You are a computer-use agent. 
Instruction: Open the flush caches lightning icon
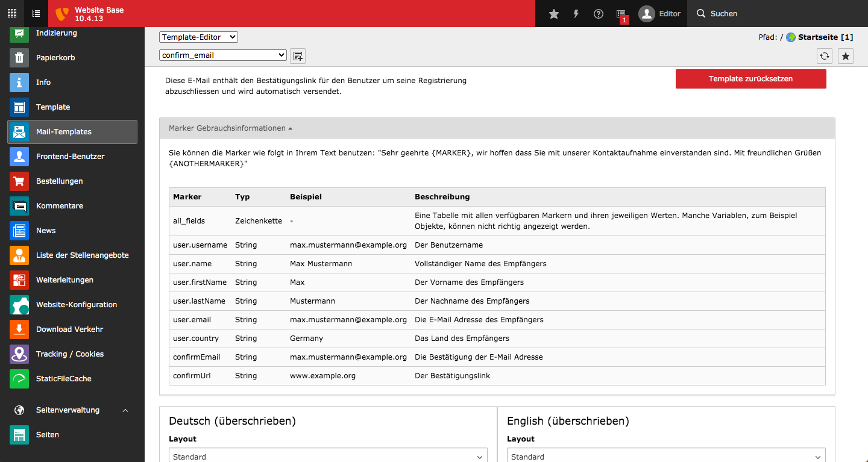[x=576, y=14]
